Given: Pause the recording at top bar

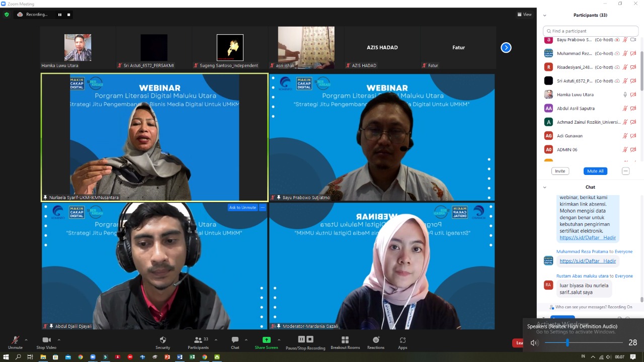Looking at the screenshot, I should tap(59, 15).
